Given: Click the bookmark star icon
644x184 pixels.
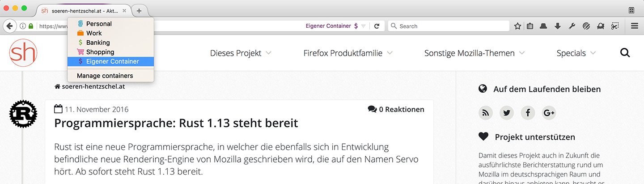Looking at the screenshot, I should pos(517,26).
